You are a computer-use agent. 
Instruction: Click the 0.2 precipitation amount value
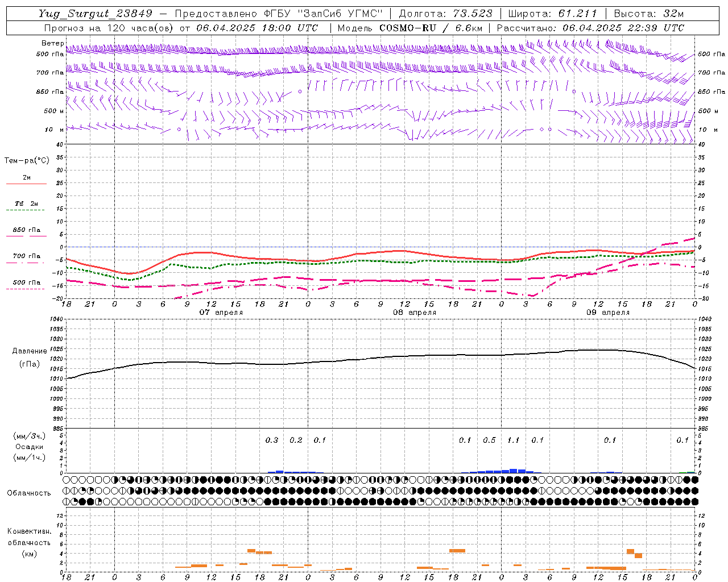click(x=296, y=440)
